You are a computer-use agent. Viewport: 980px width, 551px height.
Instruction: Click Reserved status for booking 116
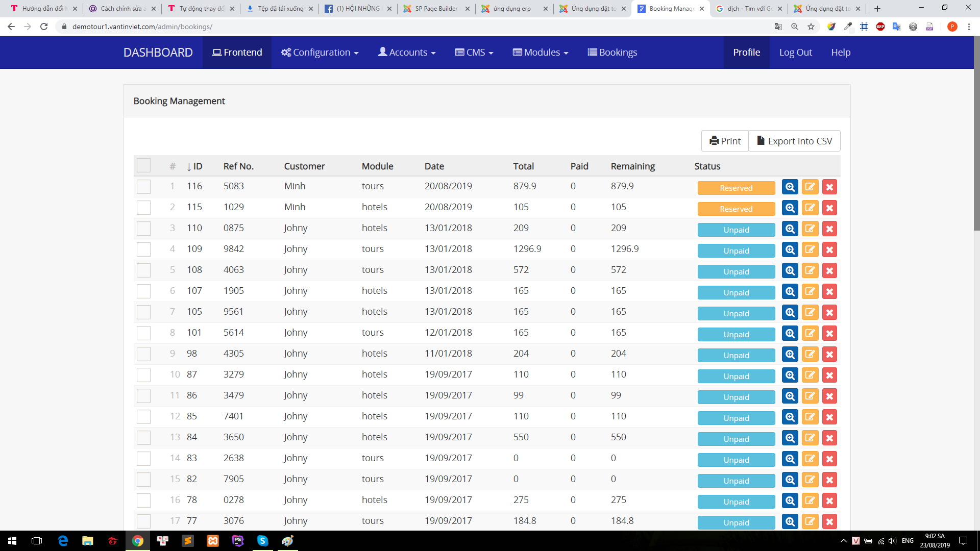click(x=736, y=188)
